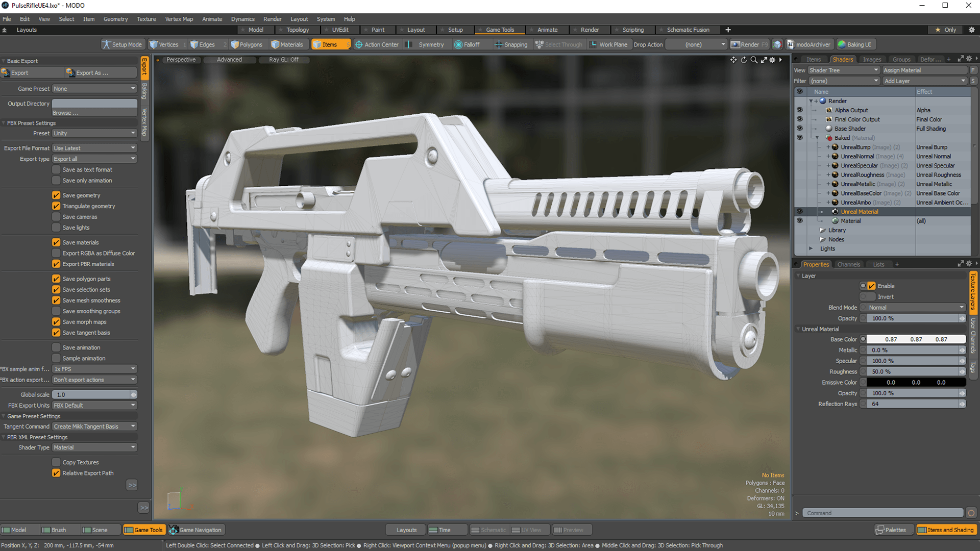The width and height of the screenshot is (980, 551).
Task: Open the Texture menu
Action: click(146, 19)
